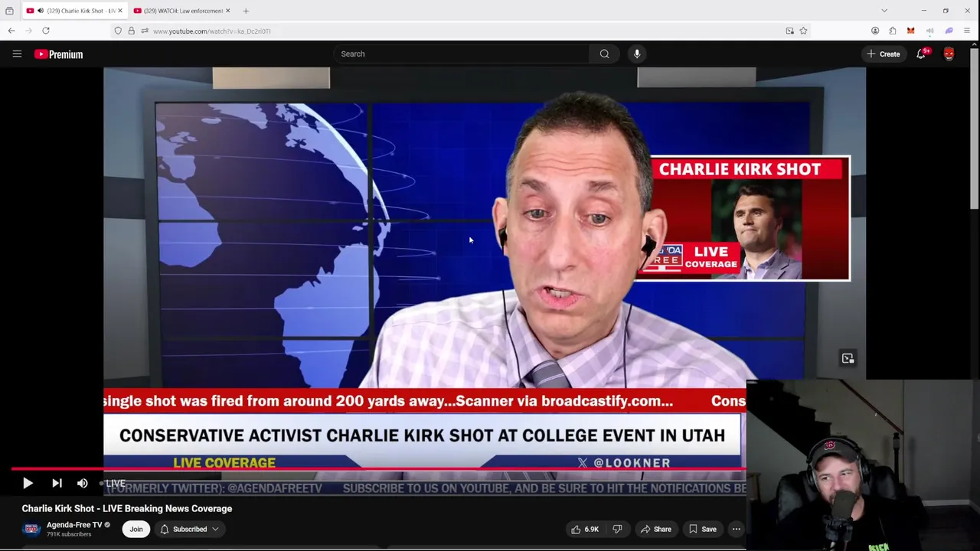This screenshot has width=980, height=551.
Task: Reload the current page
Action: point(46,31)
